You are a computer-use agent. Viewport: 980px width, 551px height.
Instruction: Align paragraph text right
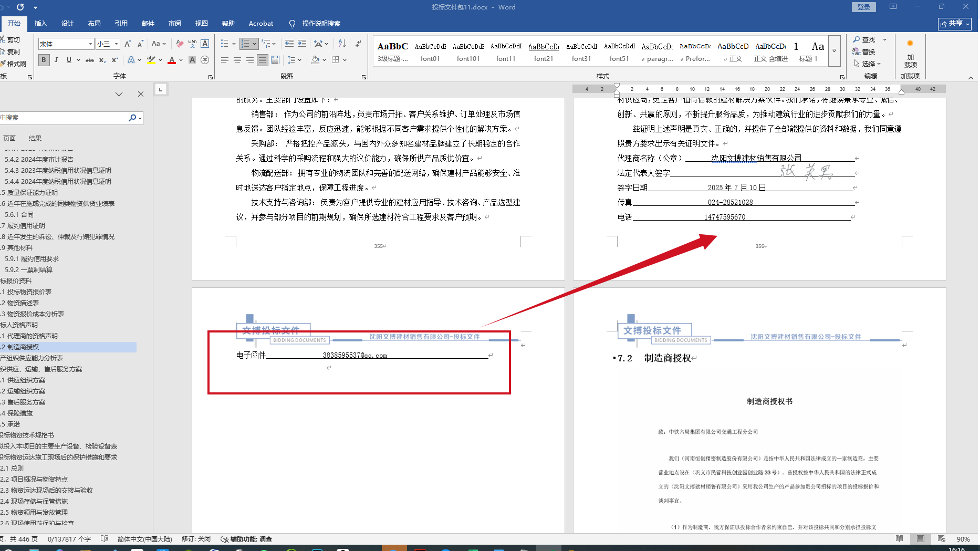tap(249, 60)
